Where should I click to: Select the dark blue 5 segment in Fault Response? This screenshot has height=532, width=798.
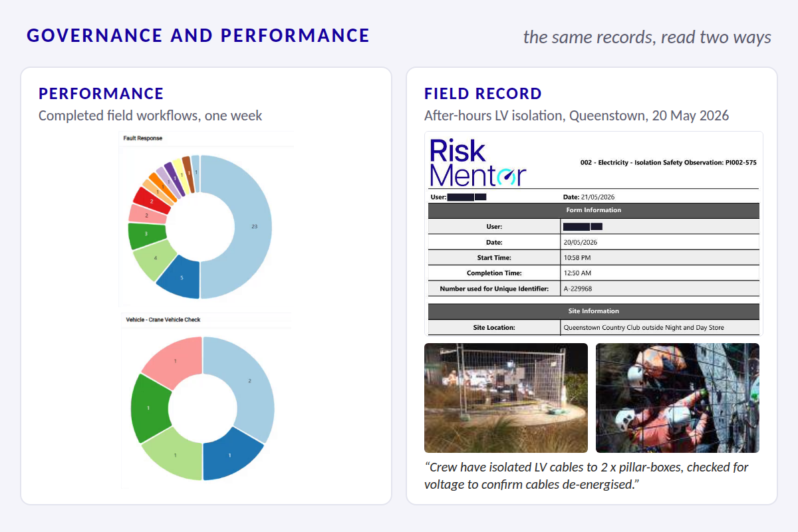tap(181, 277)
